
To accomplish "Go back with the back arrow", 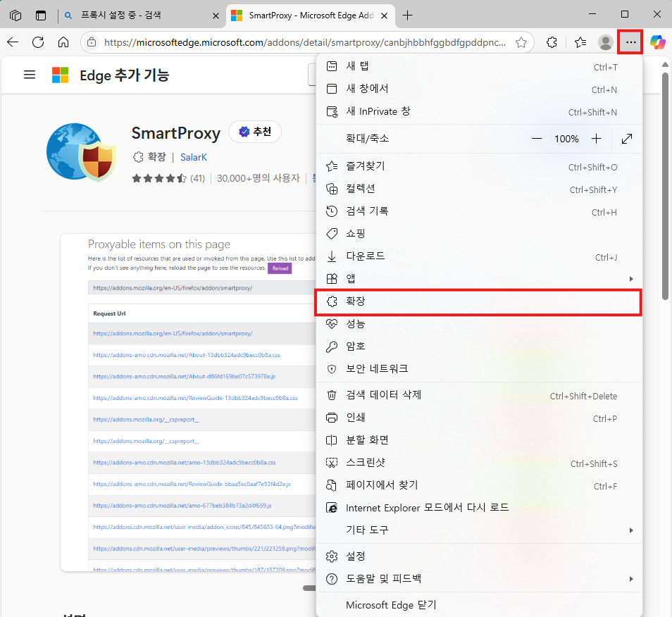I will [x=13, y=42].
